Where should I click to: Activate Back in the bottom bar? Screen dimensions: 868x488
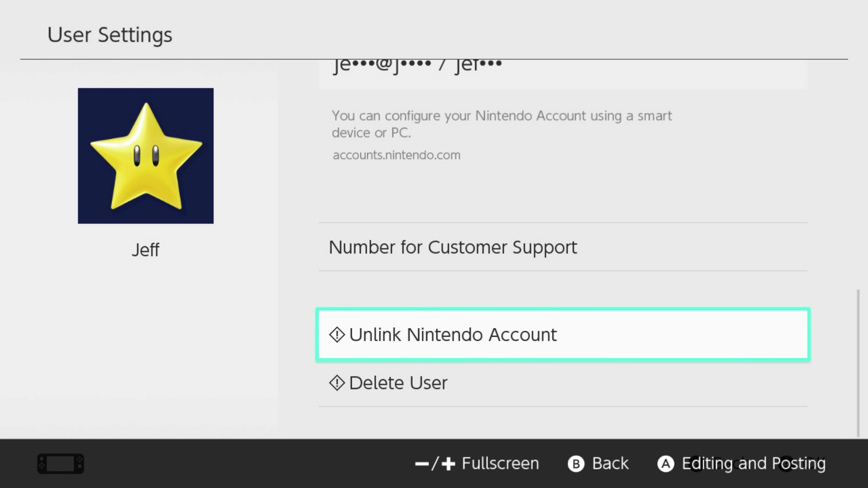click(609, 463)
